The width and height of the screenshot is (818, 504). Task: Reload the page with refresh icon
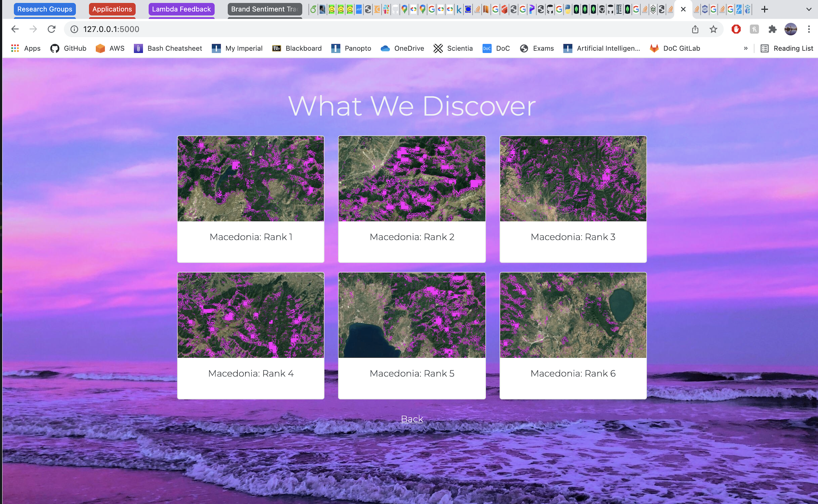point(52,29)
